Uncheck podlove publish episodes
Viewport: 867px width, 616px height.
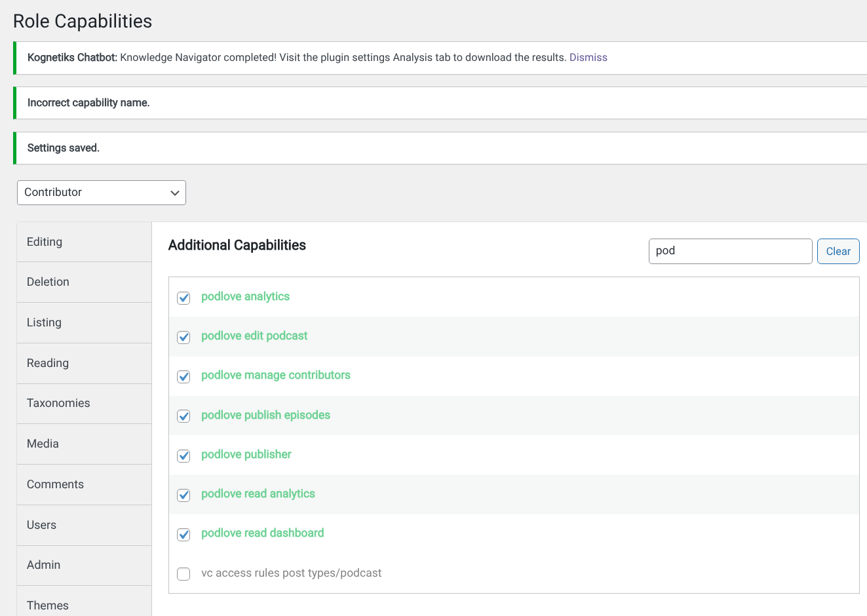pos(183,416)
